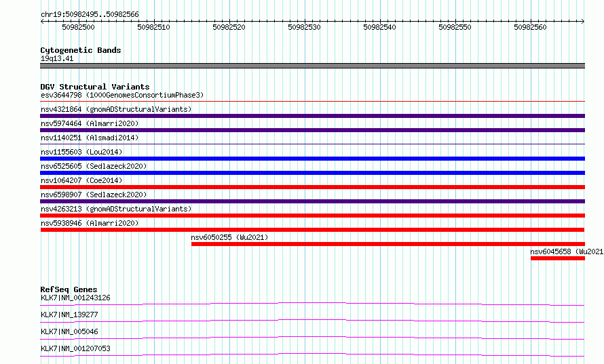Click ruler position 50982500
This screenshot has height=364, width=604.
point(78,27)
